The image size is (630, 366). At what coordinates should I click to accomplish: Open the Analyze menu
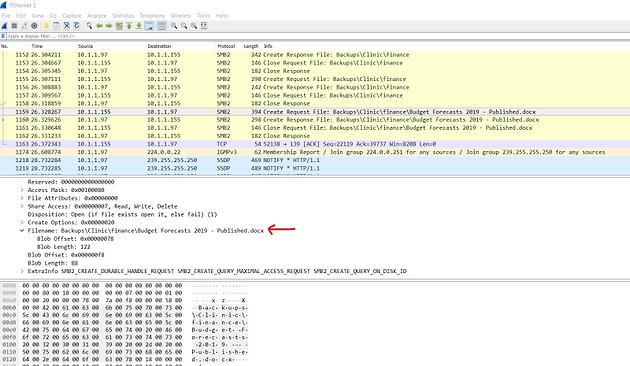[x=97, y=16]
